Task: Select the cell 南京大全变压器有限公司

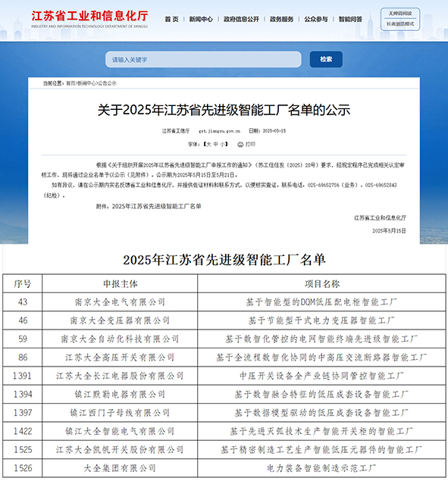Action: point(121,320)
